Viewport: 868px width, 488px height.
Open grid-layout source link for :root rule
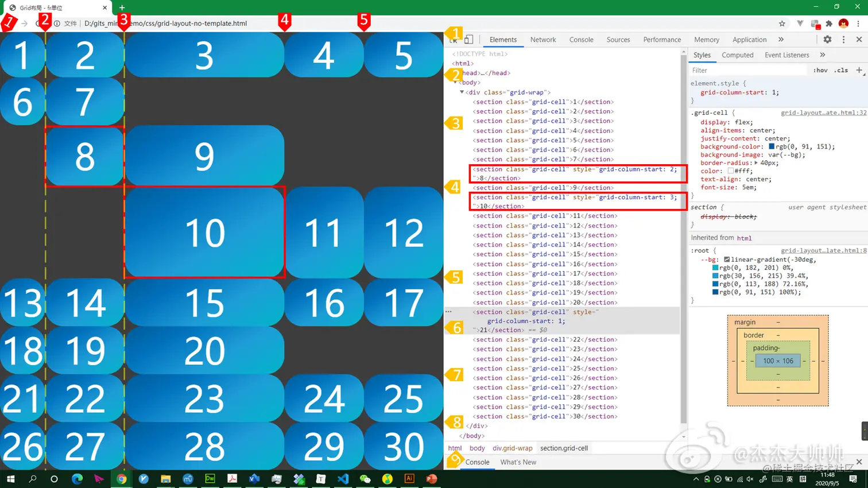(x=823, y=250)
